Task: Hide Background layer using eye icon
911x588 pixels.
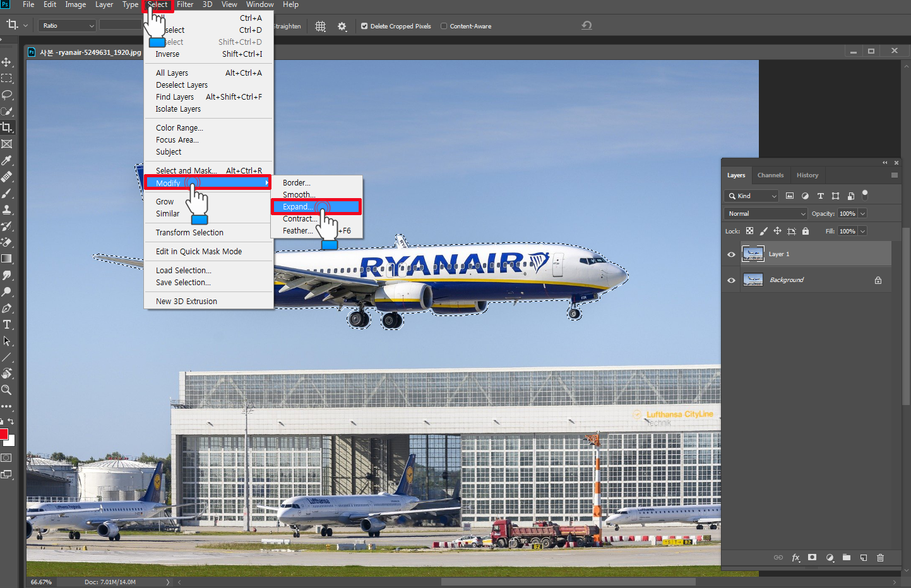Action: (731, 280)
